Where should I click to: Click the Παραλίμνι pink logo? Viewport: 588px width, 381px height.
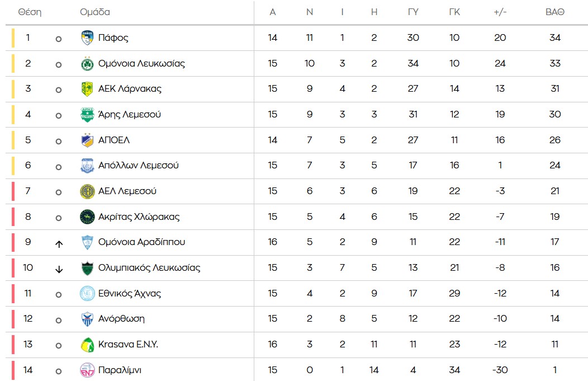point(87,370)
